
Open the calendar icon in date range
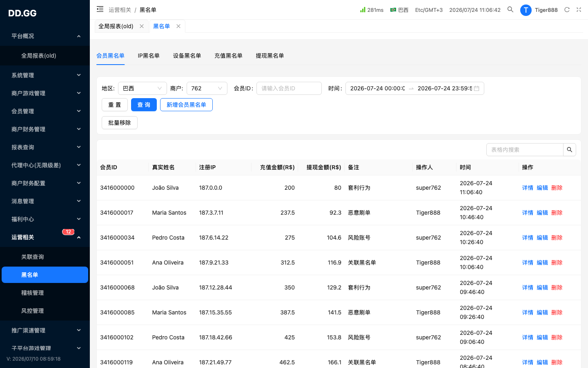point(477,88)
